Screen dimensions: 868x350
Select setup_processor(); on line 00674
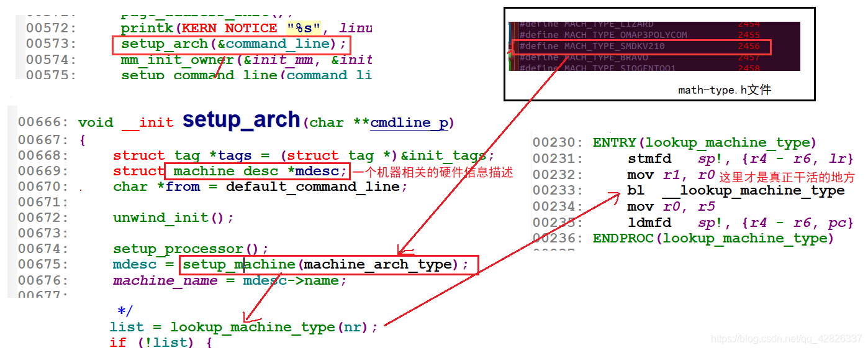(191, 249)
